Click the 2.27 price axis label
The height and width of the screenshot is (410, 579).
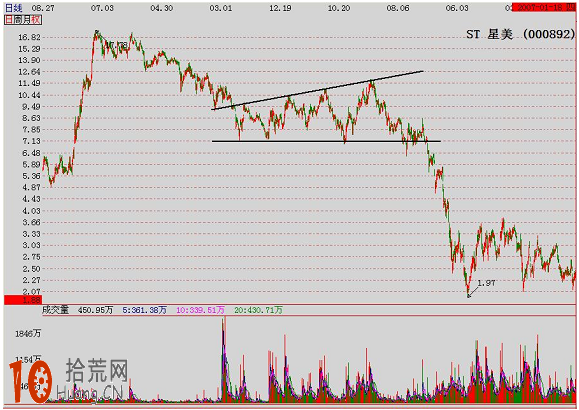point(31,280)
